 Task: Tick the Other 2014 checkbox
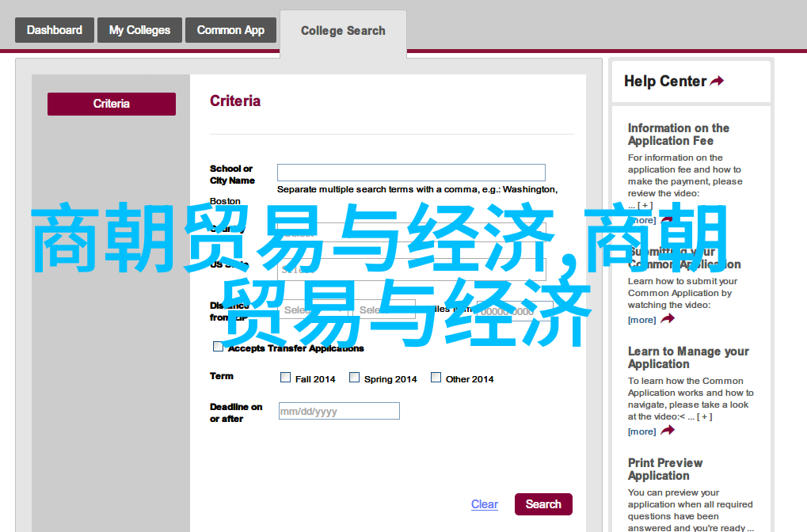436,378
